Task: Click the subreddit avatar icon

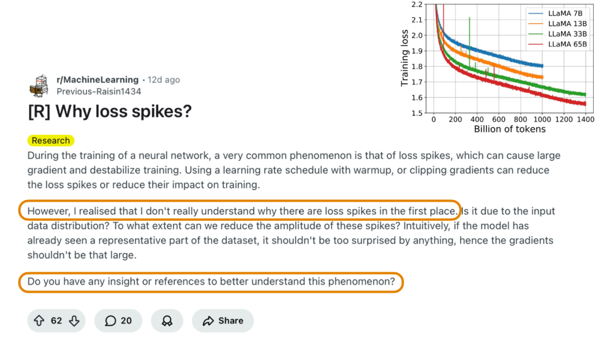Action: [39, 85]
